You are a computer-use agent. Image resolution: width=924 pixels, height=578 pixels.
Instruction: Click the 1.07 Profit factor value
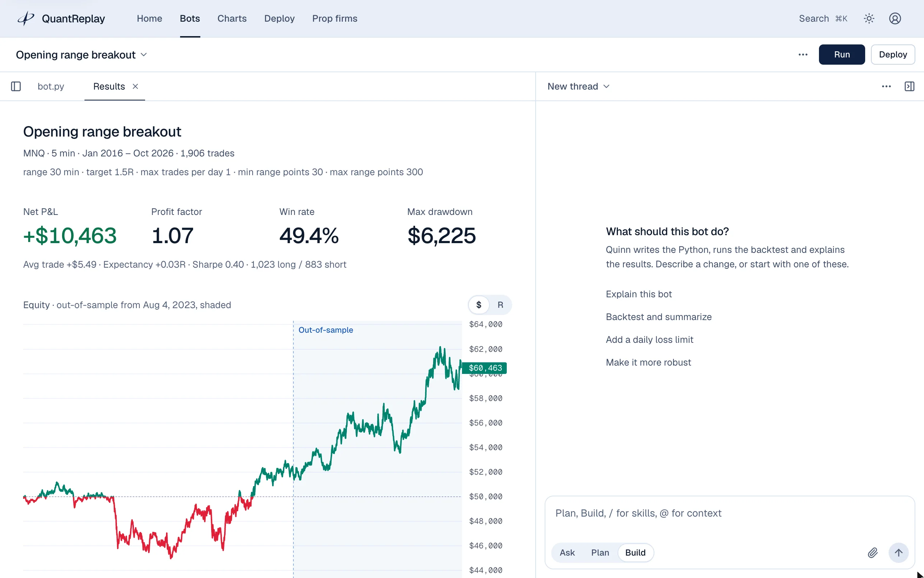click(x=173, y=236)
